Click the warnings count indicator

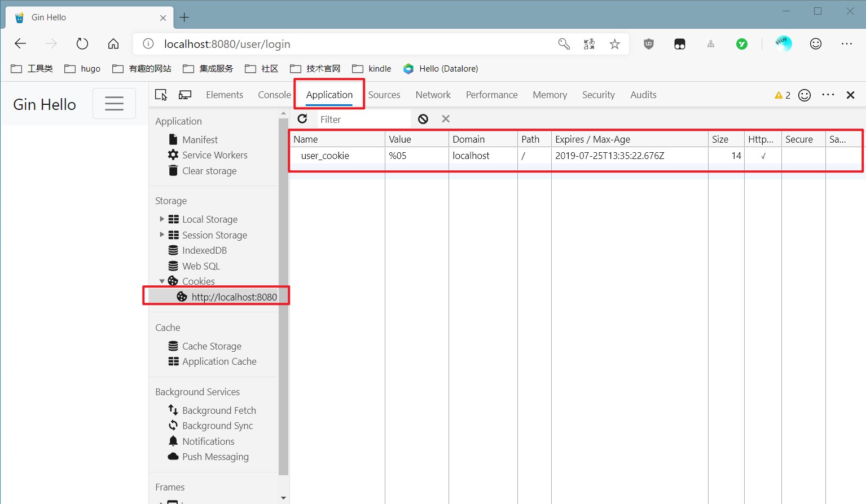783,95
